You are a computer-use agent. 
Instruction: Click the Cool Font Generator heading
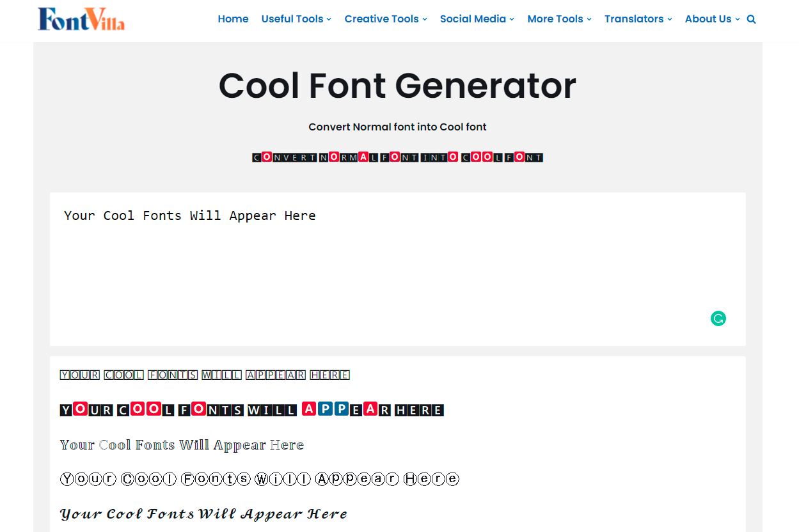click(x=397, y=86)
